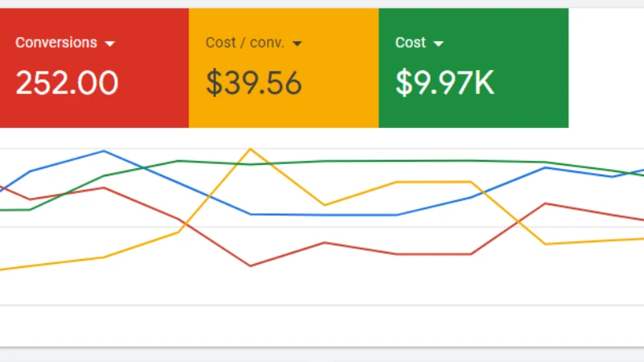Click the yellow line peak in the chart
This screenshot has width=644, height=362.
click(250, 149)
